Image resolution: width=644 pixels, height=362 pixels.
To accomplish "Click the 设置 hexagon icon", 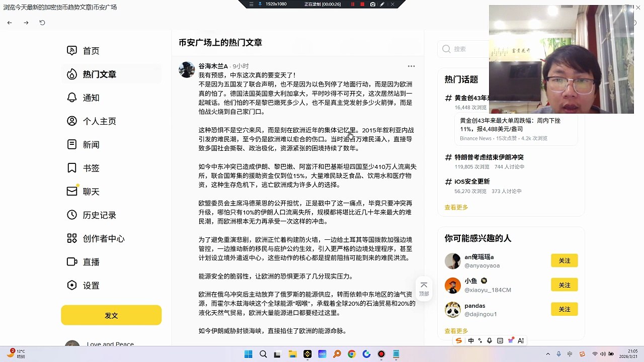I will (72, 285).
